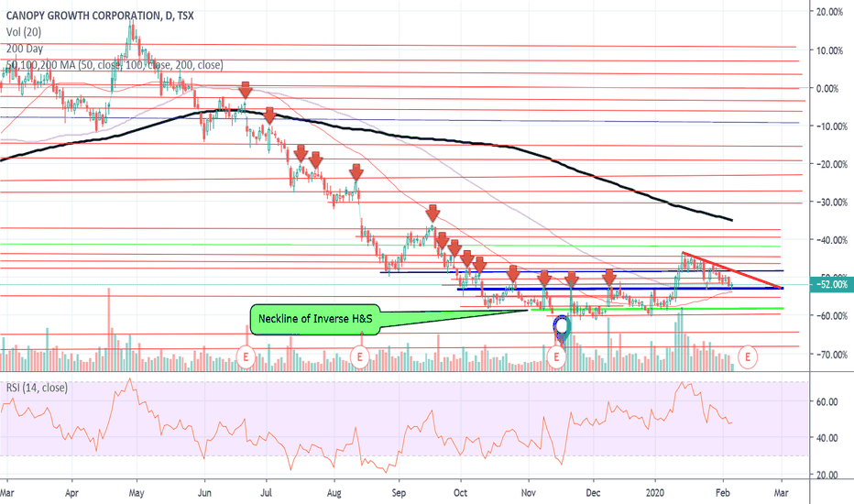
Task: Click the Oct label on time axis
Action: [461, 493]
